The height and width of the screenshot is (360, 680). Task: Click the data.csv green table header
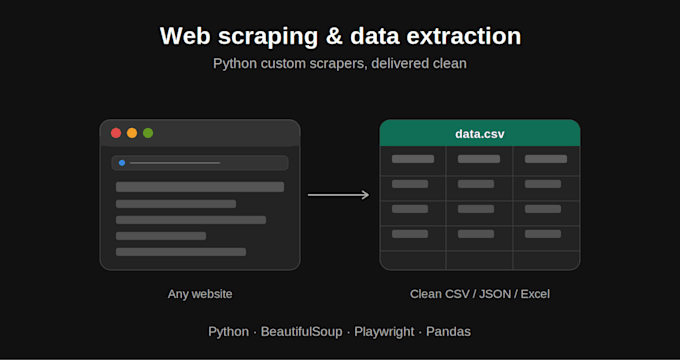coord(480,133)
